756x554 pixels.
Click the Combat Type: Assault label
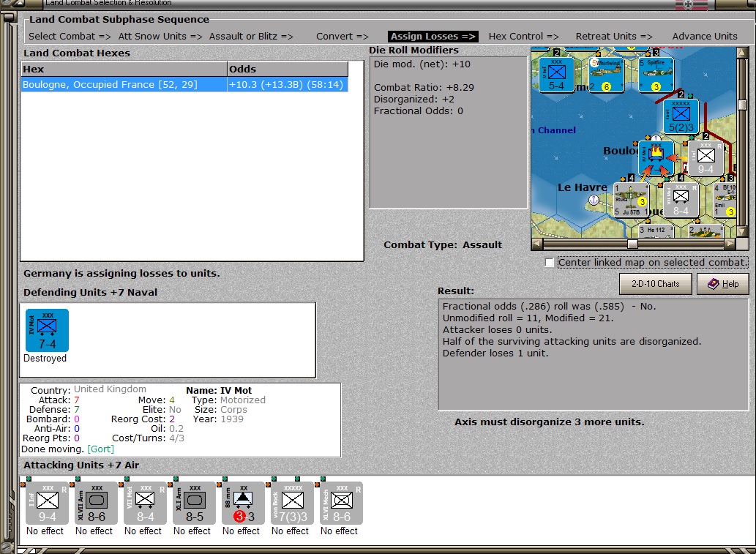coord(443,245)
